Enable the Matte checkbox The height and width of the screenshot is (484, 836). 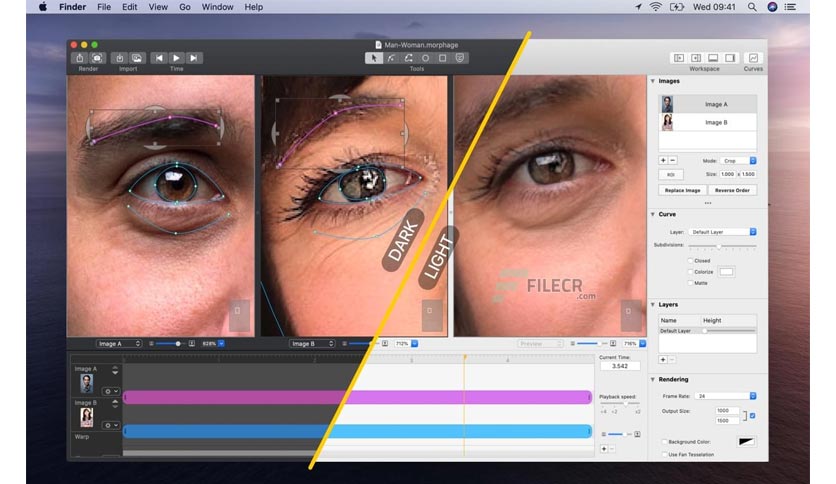click(690, 283)
